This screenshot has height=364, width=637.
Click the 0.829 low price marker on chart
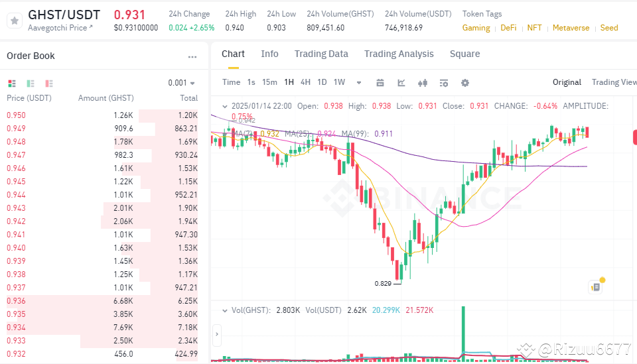(383, 284)
